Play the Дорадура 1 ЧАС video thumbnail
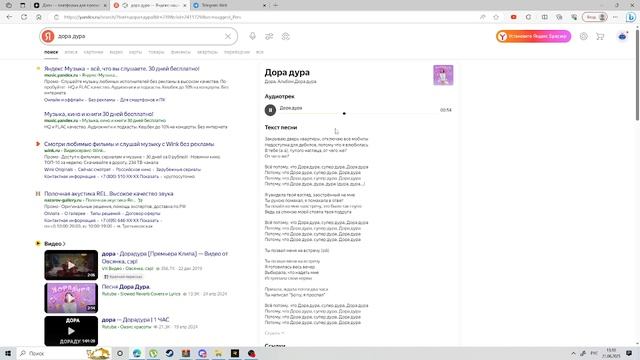 pos(71,331)
